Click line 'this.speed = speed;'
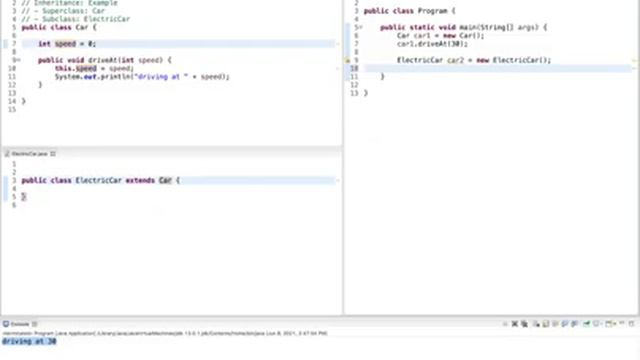 pos(94,68)
